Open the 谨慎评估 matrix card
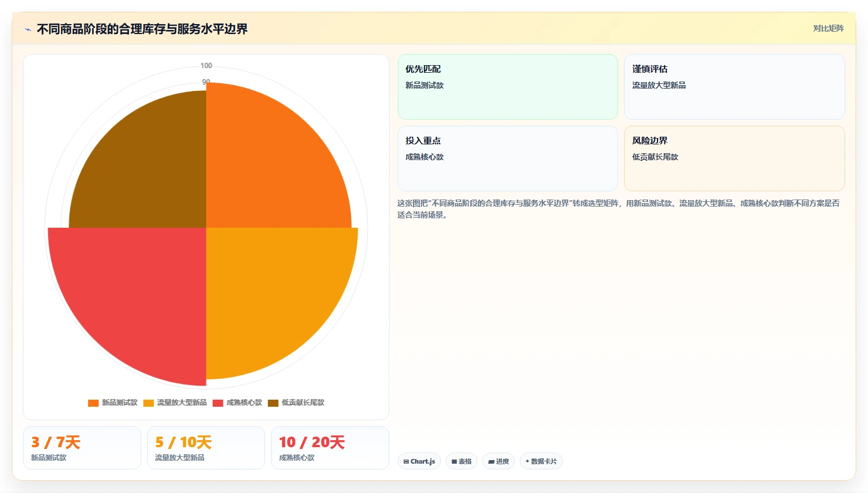Viewport: 868px width, 493px height. (734, 87)
